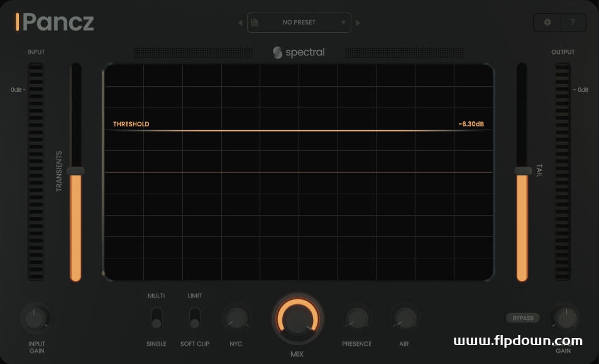The height and width of the screenshot is (364, 599).
Task: Click the MIX label
Action: tap(297, 354)
